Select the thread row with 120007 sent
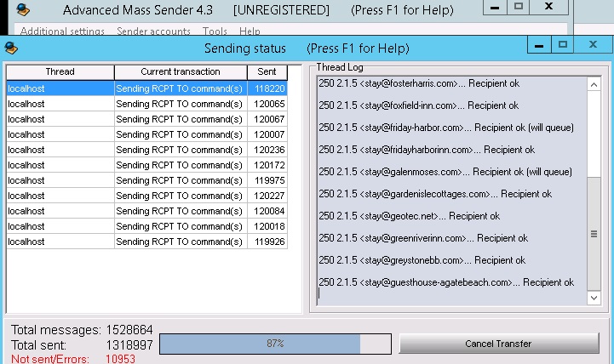This screenshot has height=364, width=614. pos(146,134)
